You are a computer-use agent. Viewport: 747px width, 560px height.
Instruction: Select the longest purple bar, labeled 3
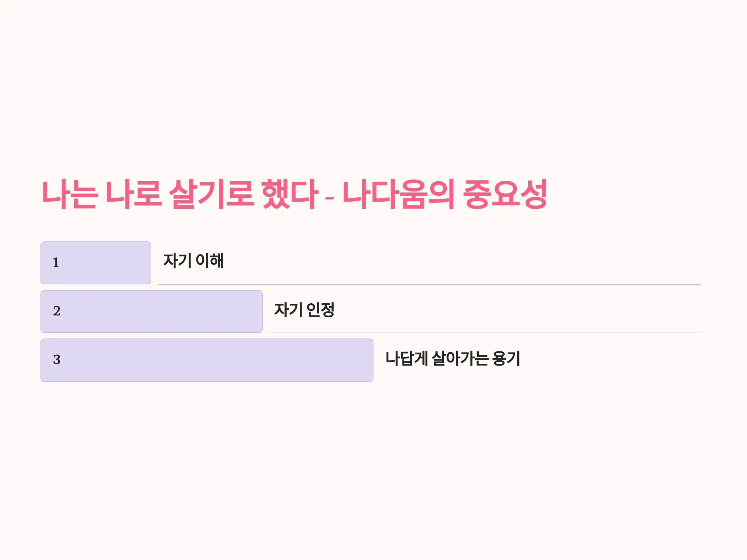(207, 360)
